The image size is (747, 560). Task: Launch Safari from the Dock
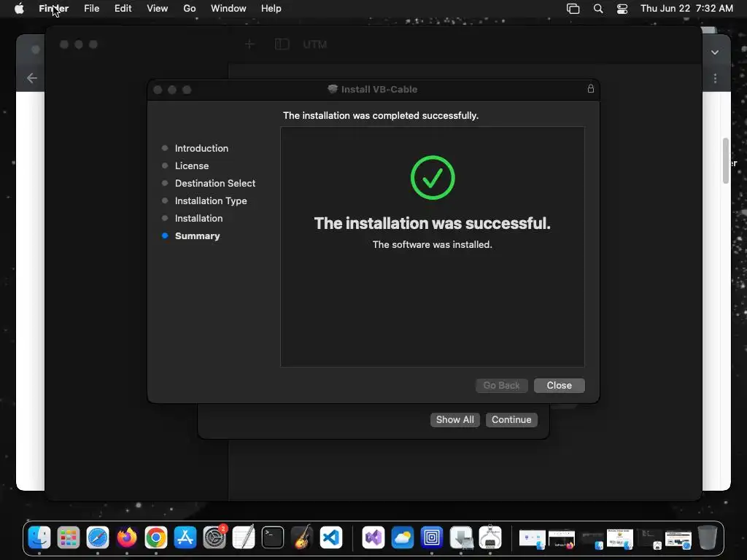pyautogui.click(x=98, y=537)
